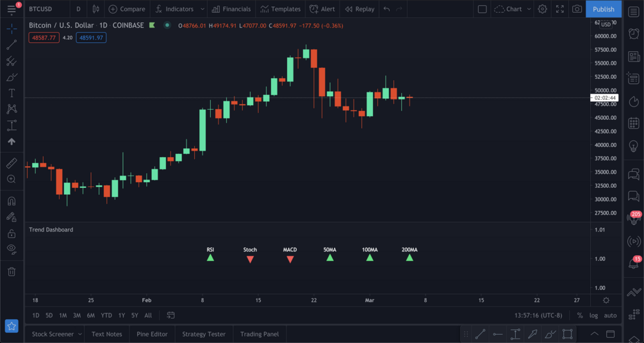644x343 pixels.
Task: Open the prediction and measurement tools
Action: pyautogui.click(x=12, y=125)
